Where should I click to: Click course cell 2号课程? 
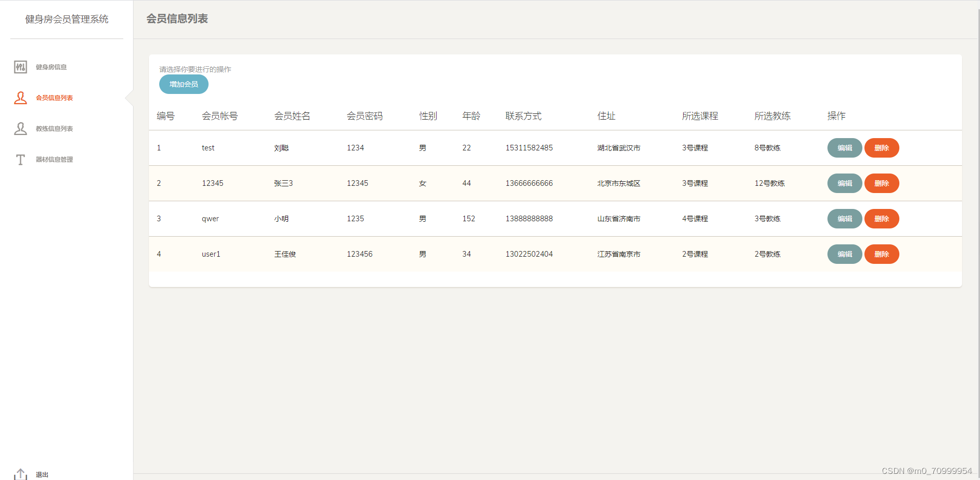695,254
